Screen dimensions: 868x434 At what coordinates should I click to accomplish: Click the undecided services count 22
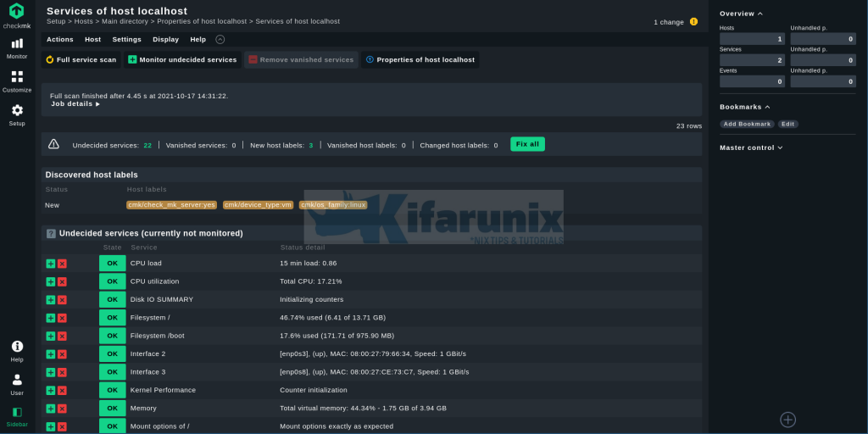pos(147,146)
